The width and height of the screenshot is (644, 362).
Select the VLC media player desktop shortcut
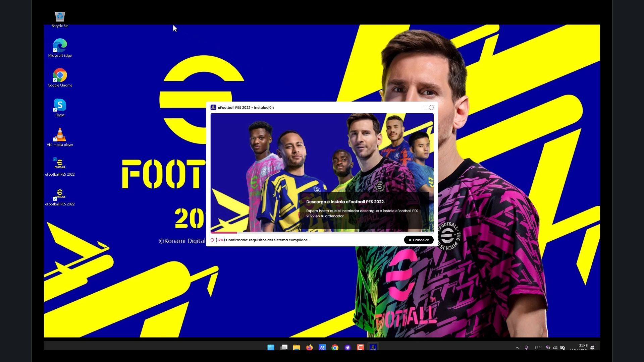60,137
